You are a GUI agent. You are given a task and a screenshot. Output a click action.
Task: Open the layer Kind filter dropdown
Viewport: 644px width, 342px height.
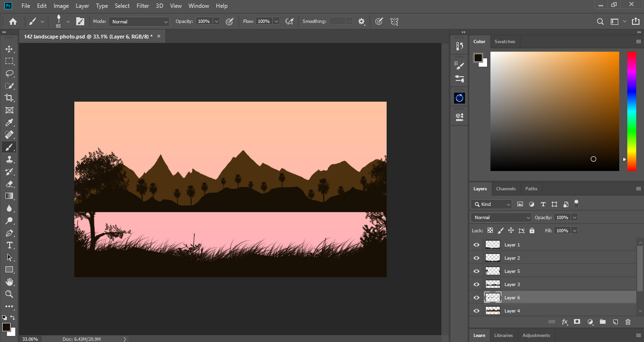point(492,204)
